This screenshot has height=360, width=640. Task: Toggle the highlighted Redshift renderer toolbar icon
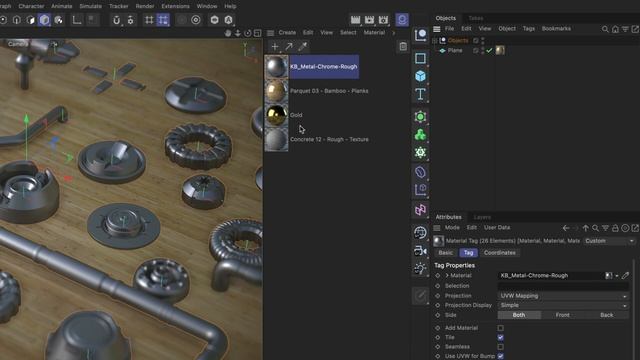click(x=402, y=20)
